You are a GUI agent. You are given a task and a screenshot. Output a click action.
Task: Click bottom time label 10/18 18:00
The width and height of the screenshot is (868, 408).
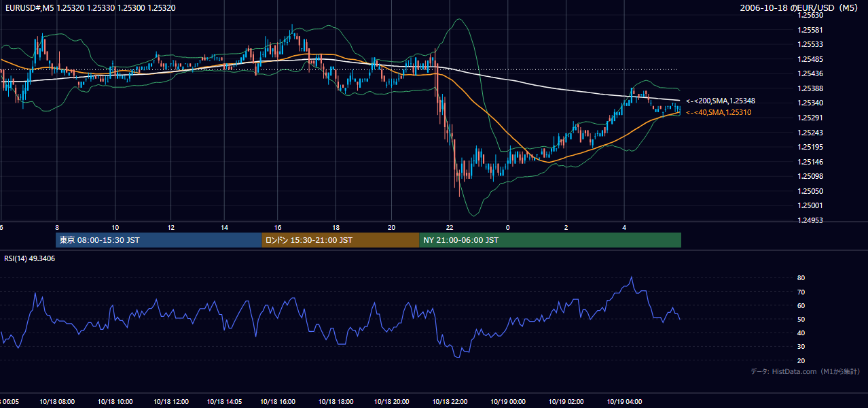tap(336, 402)
